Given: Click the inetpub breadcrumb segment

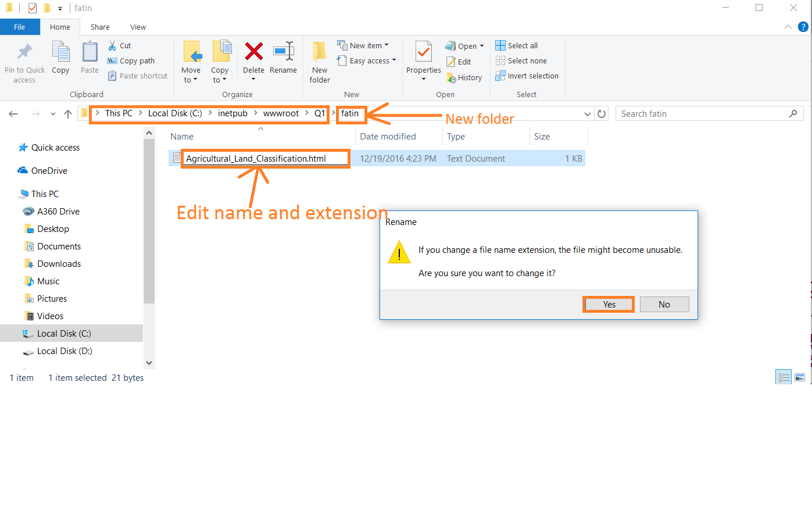Looking at the screenshot, I should (x=232, y=113).
